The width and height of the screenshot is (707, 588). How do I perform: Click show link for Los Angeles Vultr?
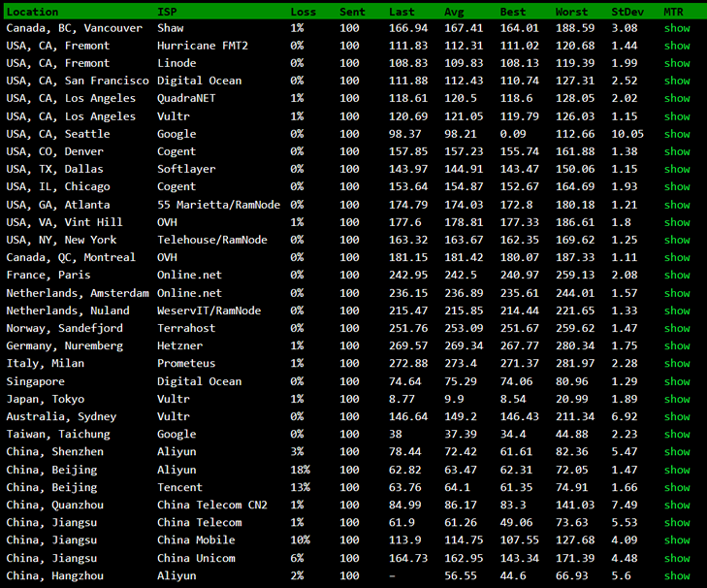(x=677, y=116)
